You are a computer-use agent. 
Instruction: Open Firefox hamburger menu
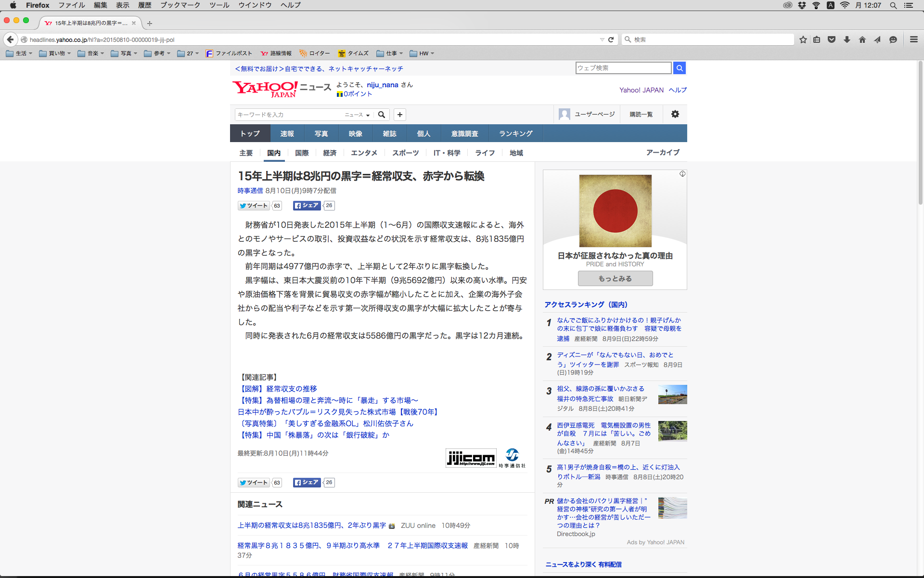913,39
